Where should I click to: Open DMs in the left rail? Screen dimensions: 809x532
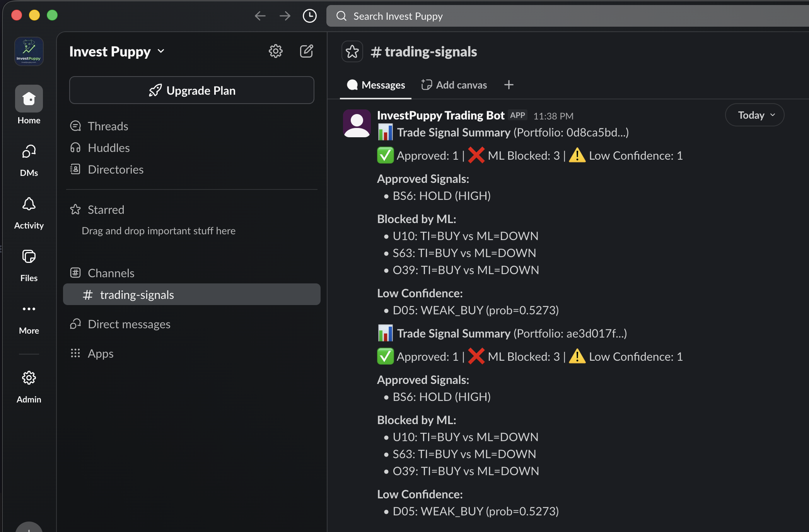pos(29,160)
